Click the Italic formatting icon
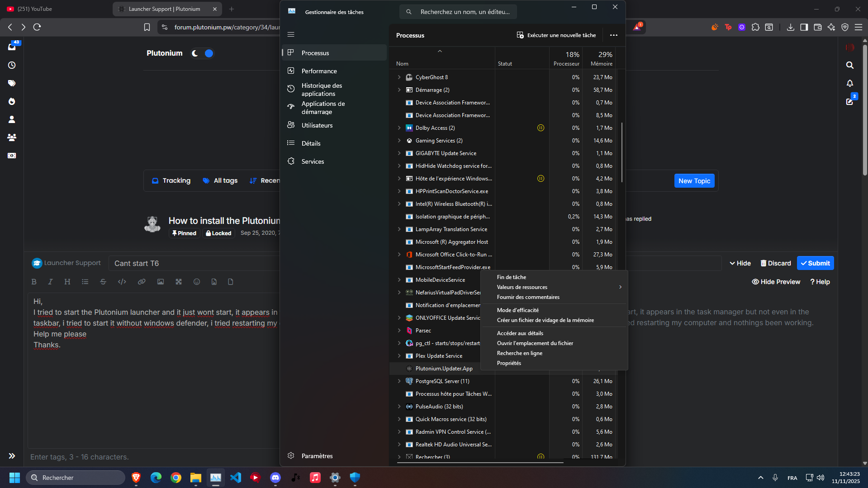Viewport: 868px width, 488px height. [50, 282]
